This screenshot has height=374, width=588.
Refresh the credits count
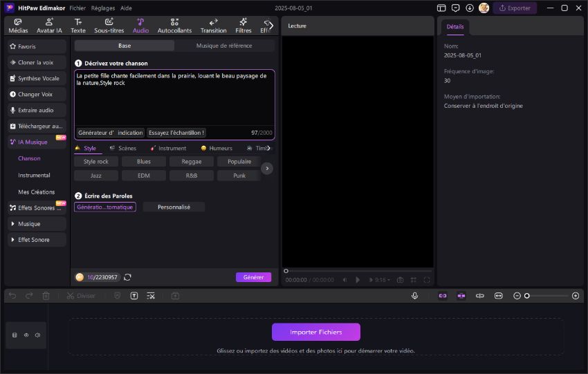[x=127, y=277]
